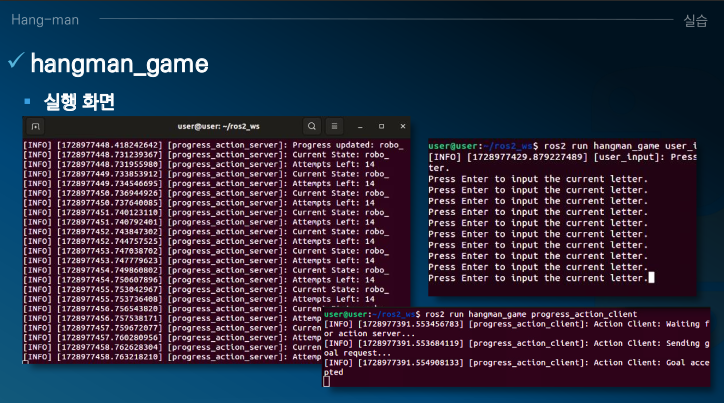Click the log line stamped 1728977453.747779623
This screenshot has height=403, width=724.
(x=199, y=260)
